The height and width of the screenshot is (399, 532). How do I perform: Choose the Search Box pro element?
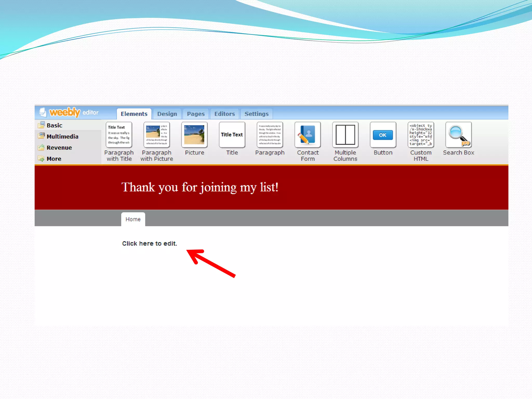(x=458, y=135)
